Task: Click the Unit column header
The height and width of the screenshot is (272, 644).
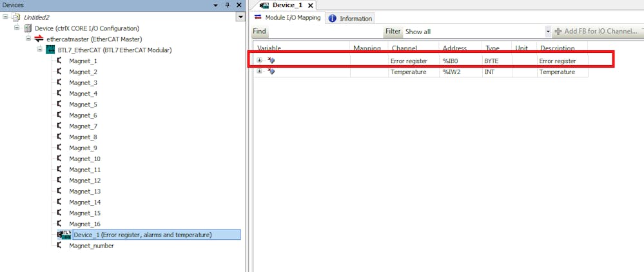Action: pyautogui.click(x=525, y=48)
